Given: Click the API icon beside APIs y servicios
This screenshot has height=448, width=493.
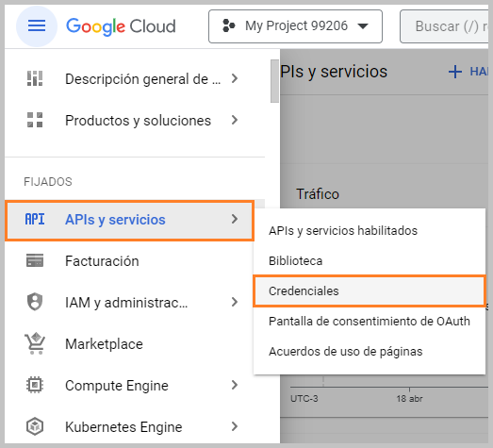Looking at the screenshot, I should point(35,219).
